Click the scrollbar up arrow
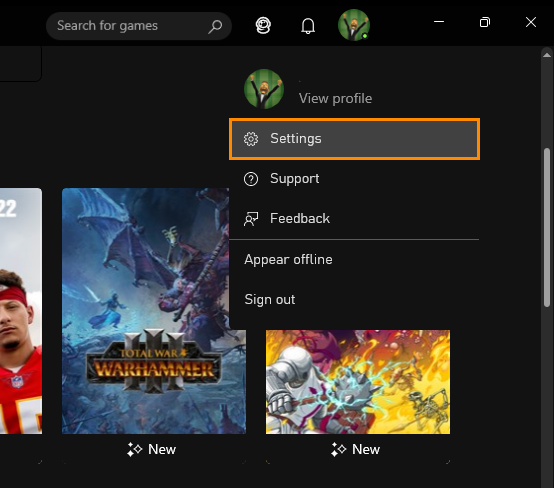The height and width of the screenshot is (488, 554). (x=547, y=55)
